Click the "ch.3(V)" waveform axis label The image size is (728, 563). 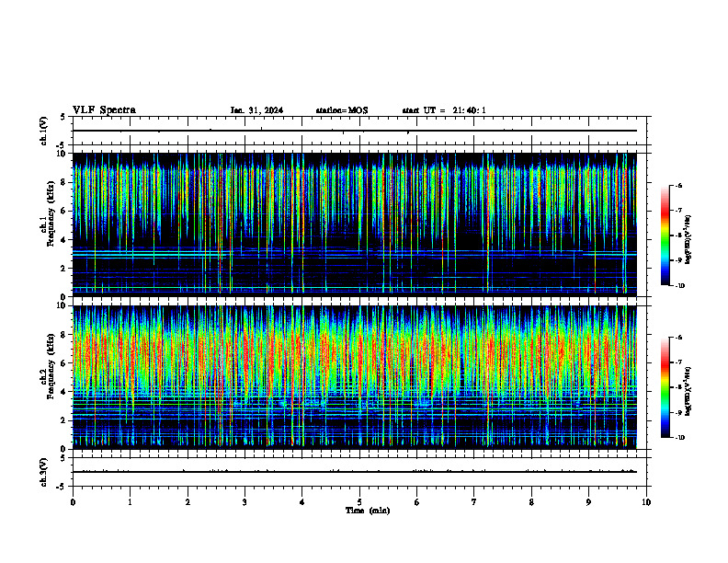coord(43,472)
